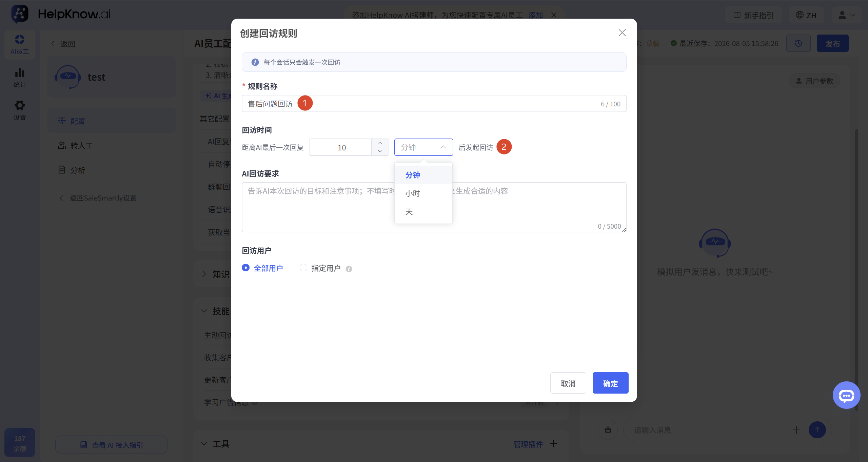Collapse the 分钟 time unit dropdown
Viewport: 868px width, 462px height.
point(423,147)
